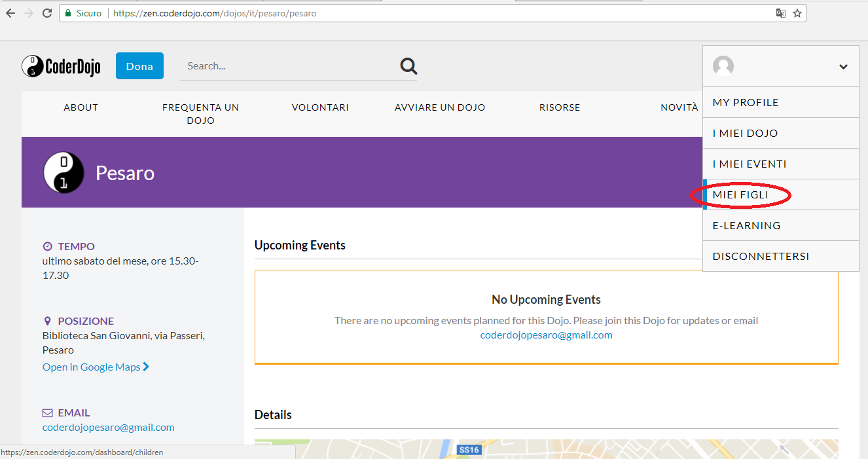Click Biblioteca San Giovanni address text
Viewport: 868px width, 459px height.
click(124, 342)
